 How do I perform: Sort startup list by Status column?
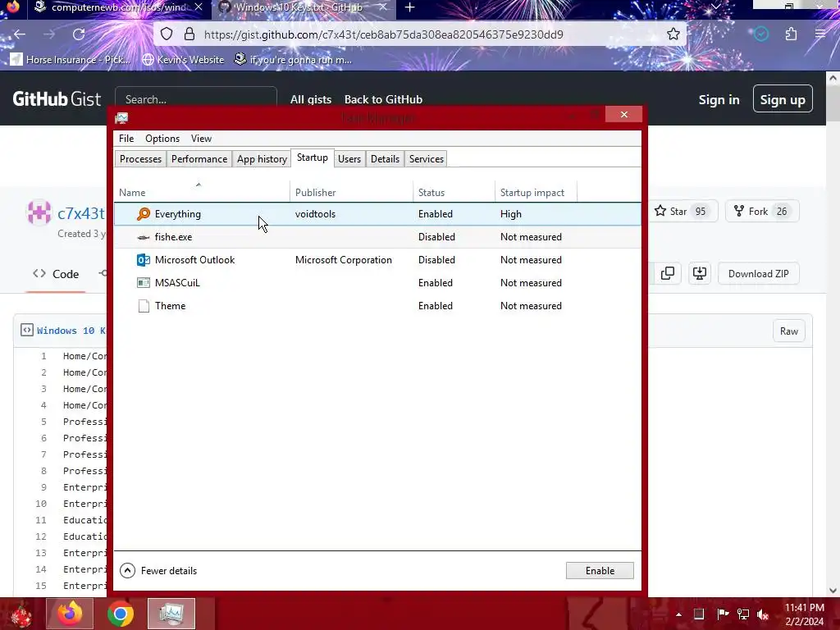[454, 192]
